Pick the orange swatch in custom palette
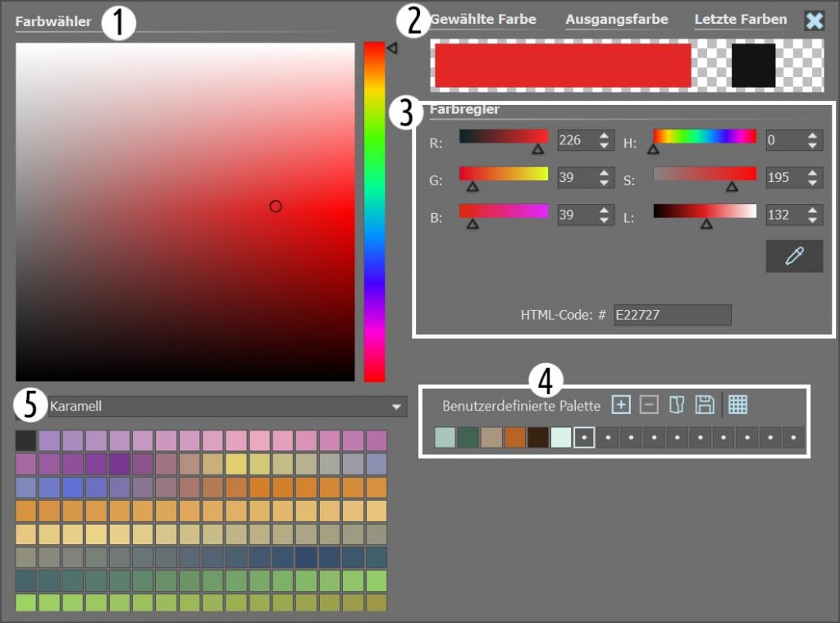The image size is (840, 623). 514,438
